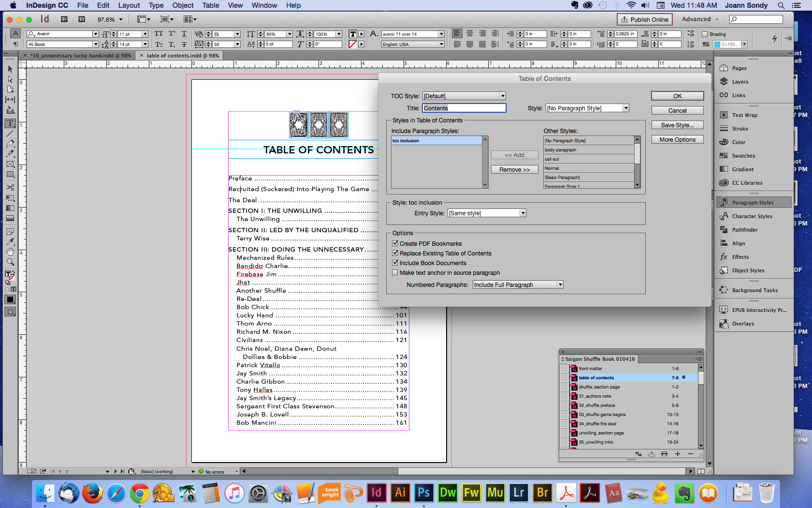Viewport: 812px width, 508px height.
Task: Open the Avenir font family dropdown
Action: click(x=96, y=34)
